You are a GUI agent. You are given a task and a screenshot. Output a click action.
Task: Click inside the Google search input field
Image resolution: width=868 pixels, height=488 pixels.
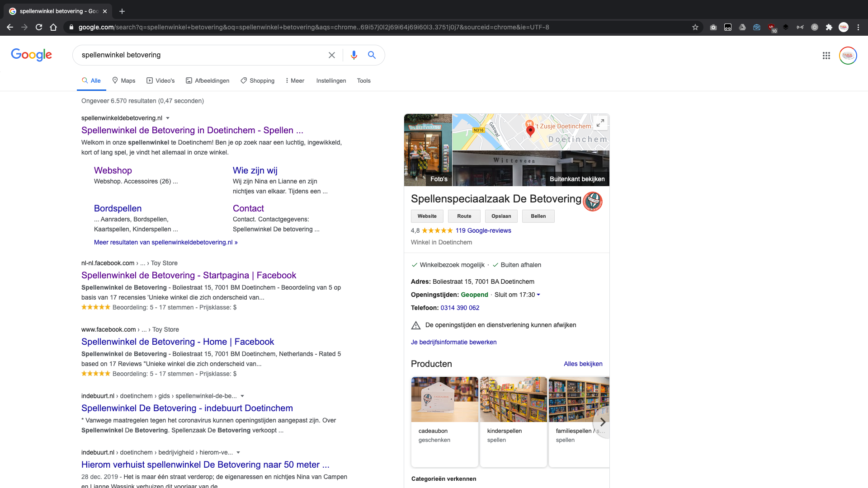click(x=199, y=55)
